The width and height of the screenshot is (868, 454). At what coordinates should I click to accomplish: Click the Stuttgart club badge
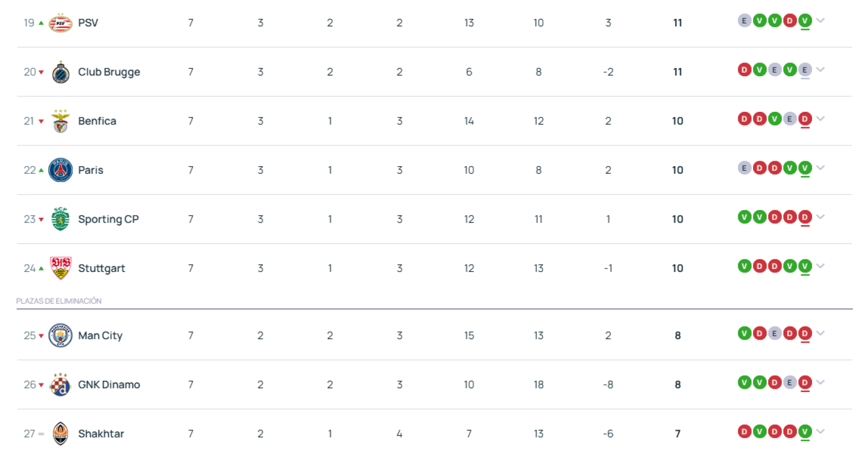point(61,268)
